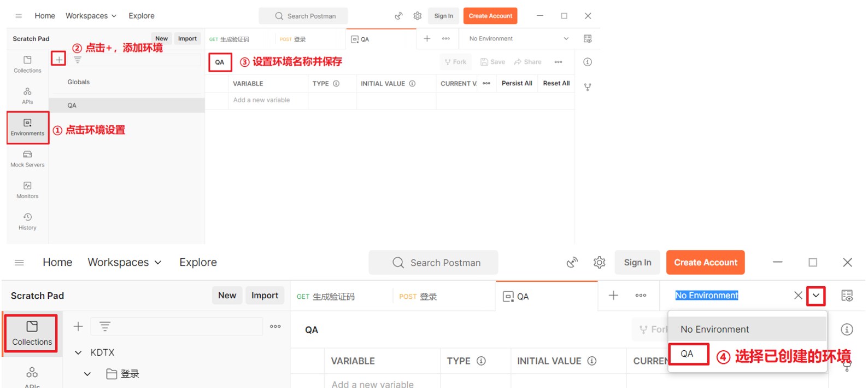Click INITIAL VALUE info icon in upper screenshot
Screen dimensions: 868x388
click(x=412, y=84)
